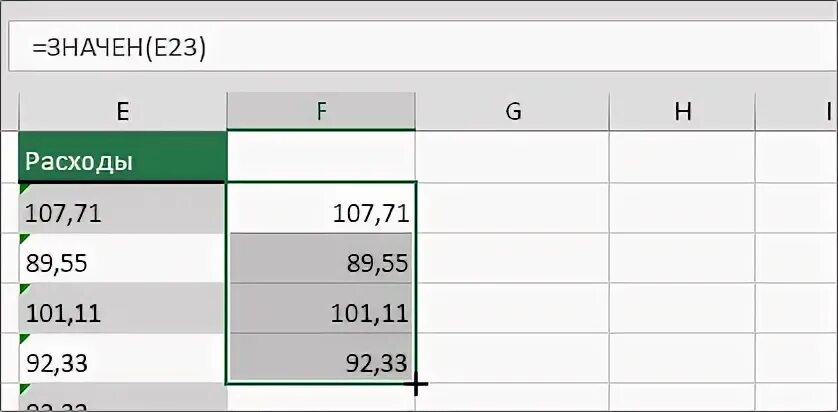Screen dimensions: 838x412
Task: Select cell 101,11 in column E
Action: click(x=123, y=308)
